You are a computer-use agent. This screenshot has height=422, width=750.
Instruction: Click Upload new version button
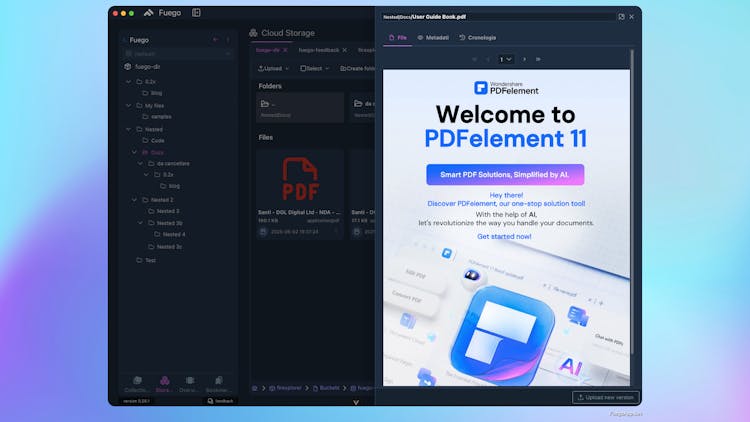pos(606,398)
